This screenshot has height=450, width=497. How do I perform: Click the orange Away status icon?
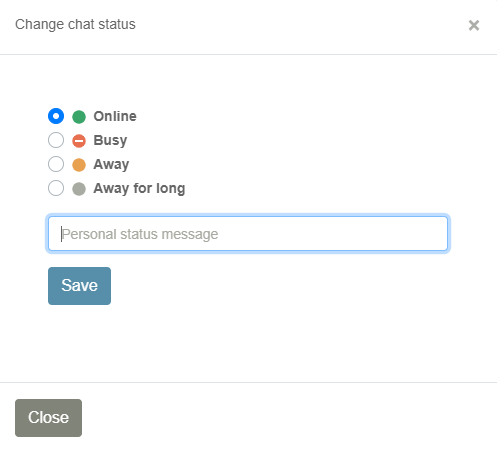tap(79, 165)
